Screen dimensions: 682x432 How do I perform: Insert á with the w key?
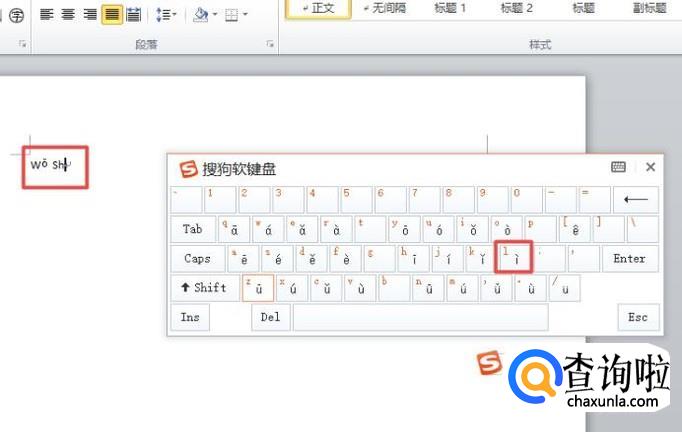(x=268, y=229)
